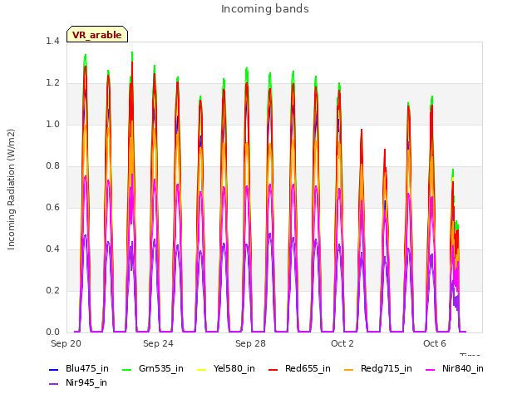The image size is (532, 399).
Task: Click the Oct 6 x-axis tick label
Action: pyautogui.click(x=435, y=343)
